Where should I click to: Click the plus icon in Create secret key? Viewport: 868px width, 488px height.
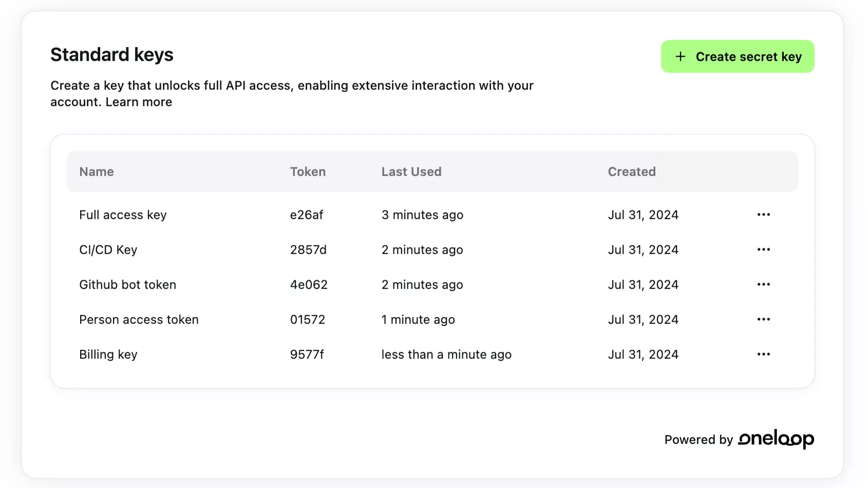point(680,57)
